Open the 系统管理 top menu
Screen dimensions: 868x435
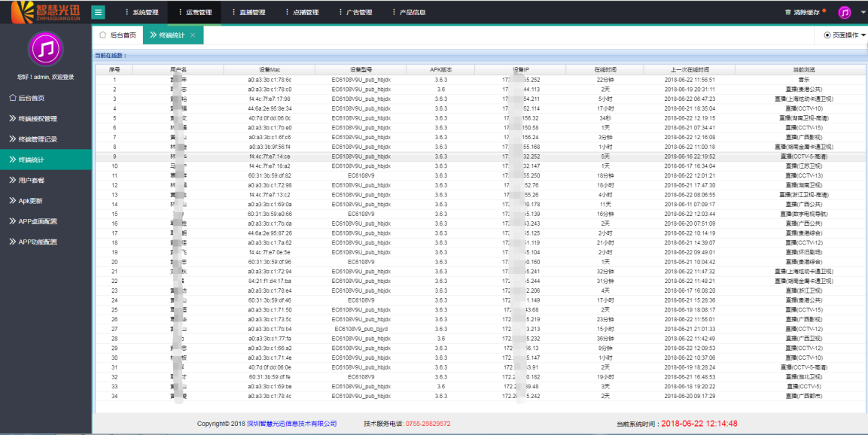click(142, 12)
